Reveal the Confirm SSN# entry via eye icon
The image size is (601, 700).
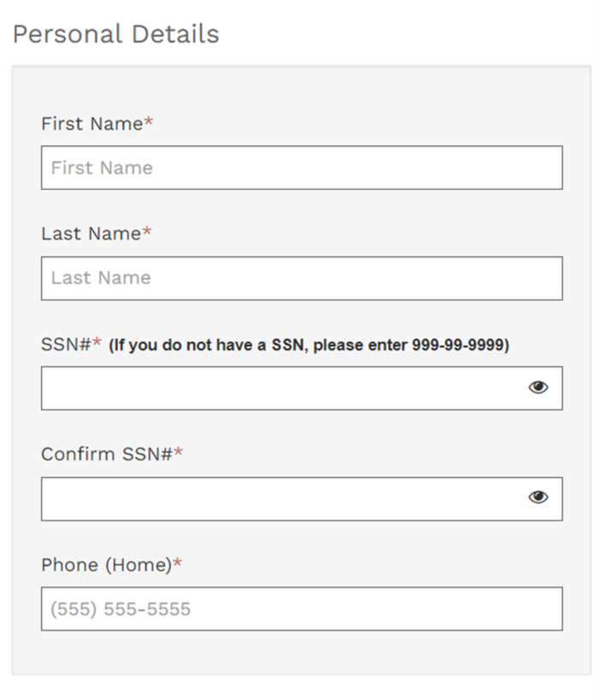point(538,497)
